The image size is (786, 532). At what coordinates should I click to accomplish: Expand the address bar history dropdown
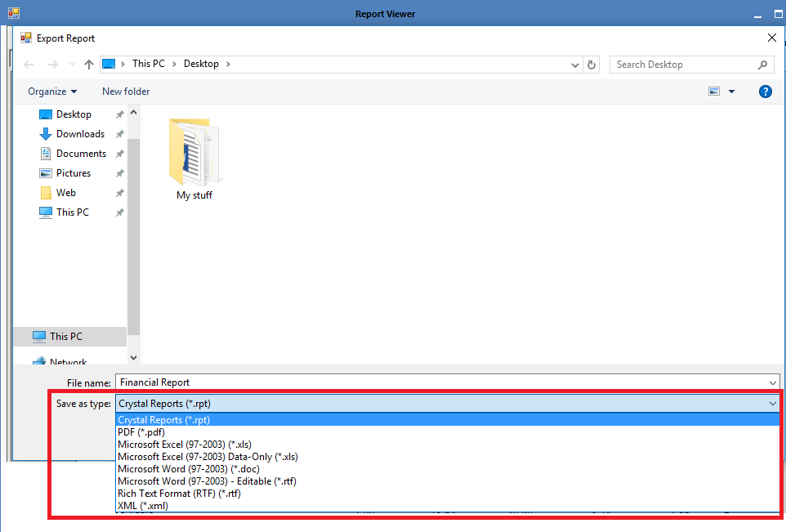[x=575, y=65]
